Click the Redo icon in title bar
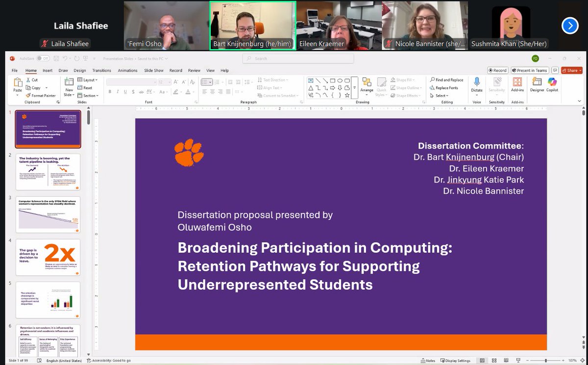This screenshot has height=365, width=588. [77, 58]
